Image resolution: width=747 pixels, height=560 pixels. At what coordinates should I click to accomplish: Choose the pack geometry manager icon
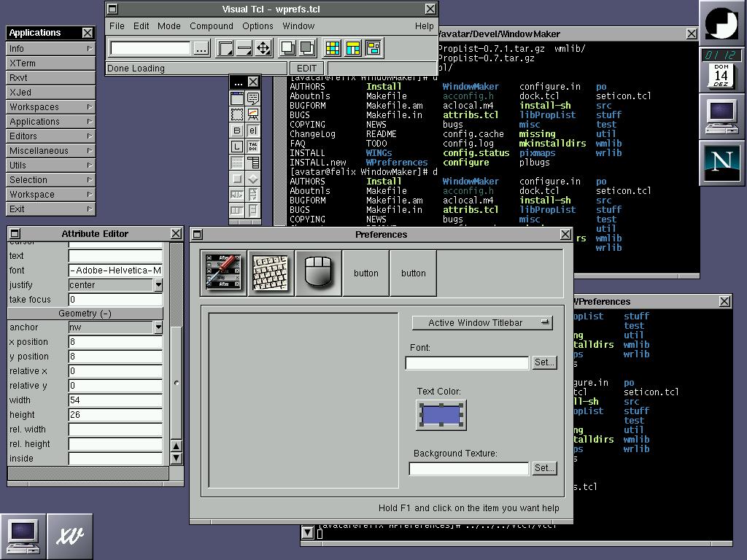tap(353, 48)
